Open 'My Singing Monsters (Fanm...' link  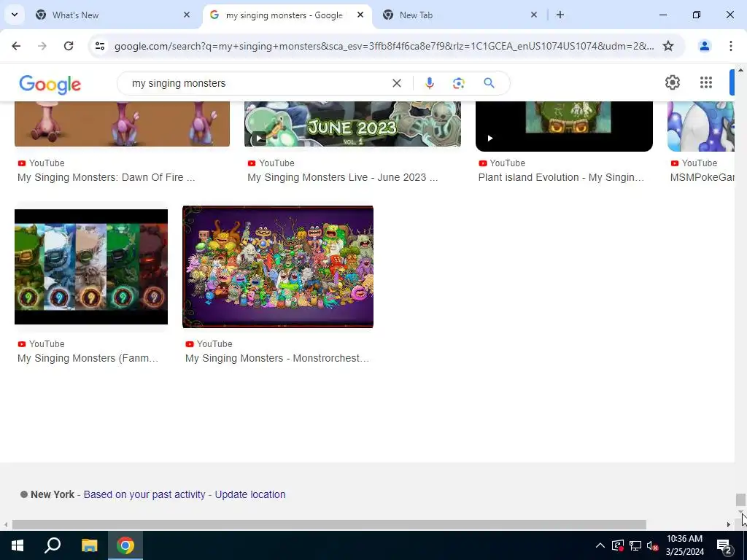[x=88, y=359]
